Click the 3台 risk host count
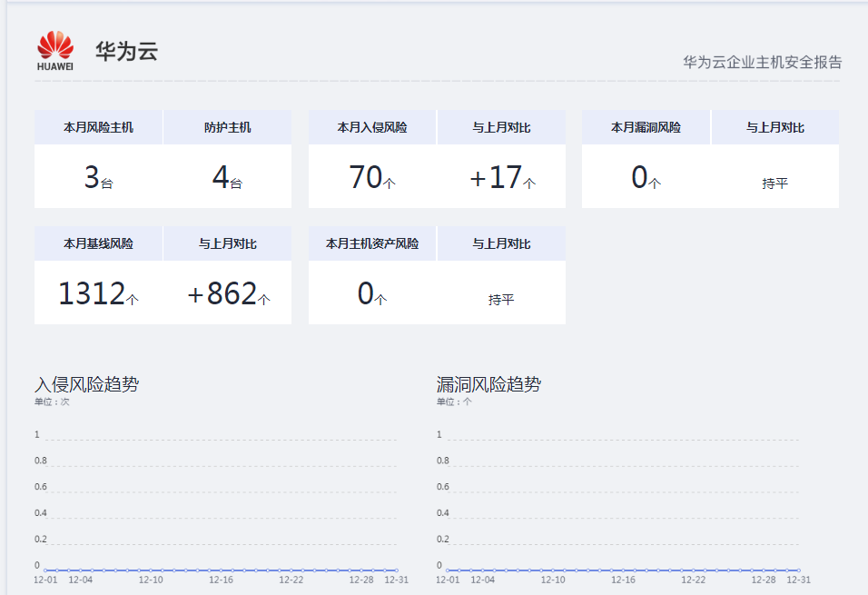The image size is (868, 595). tap(98, 178)
